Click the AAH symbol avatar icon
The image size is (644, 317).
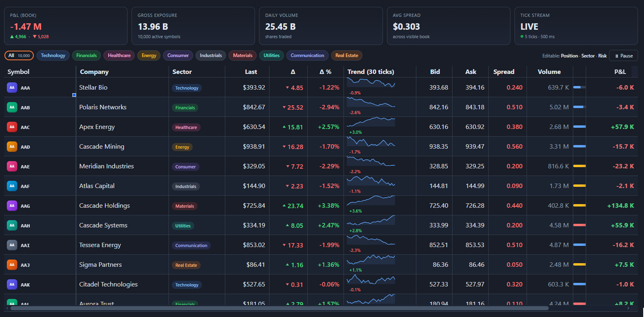click(12, 225)
